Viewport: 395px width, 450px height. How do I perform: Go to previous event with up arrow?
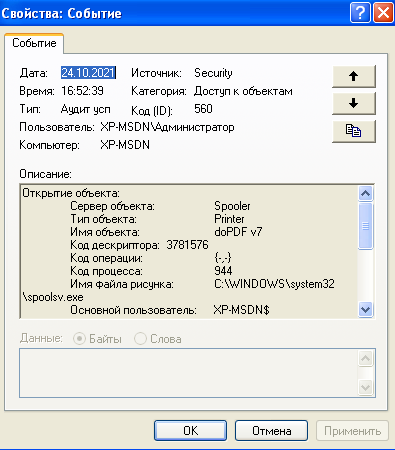(x=354, y=76)
